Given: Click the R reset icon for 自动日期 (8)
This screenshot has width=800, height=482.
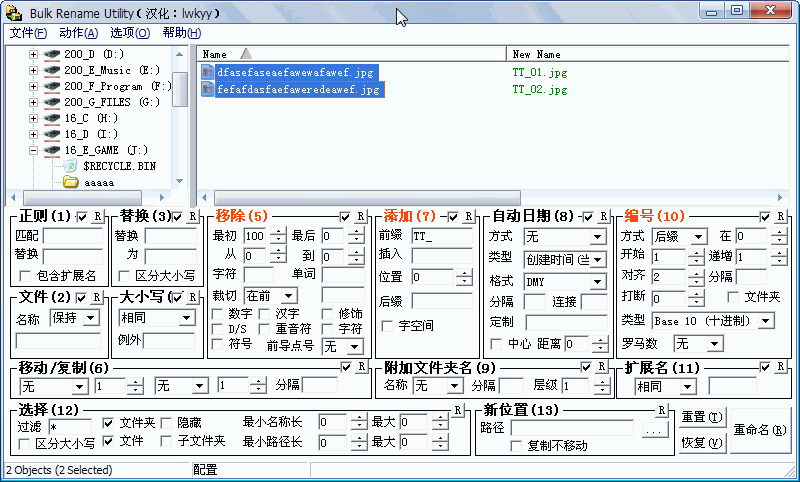Looking at the screenshot, I should click(603, 216).
